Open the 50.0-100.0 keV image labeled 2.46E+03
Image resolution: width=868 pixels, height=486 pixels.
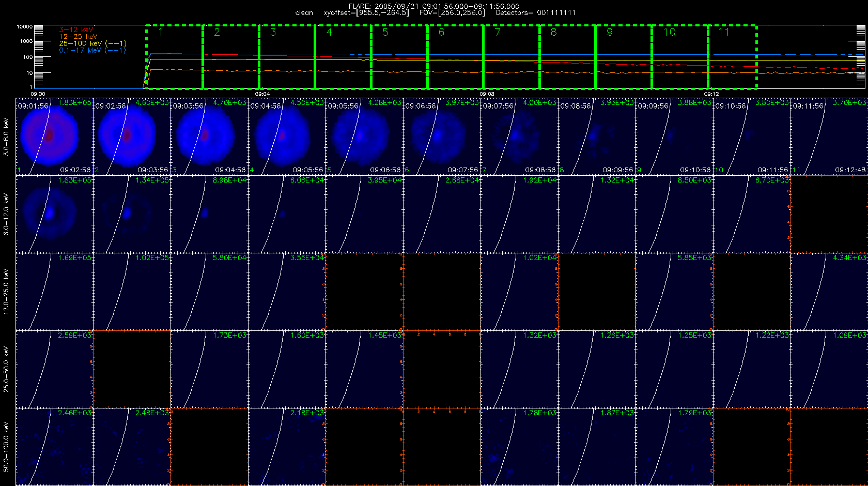[x=54, y=446]
